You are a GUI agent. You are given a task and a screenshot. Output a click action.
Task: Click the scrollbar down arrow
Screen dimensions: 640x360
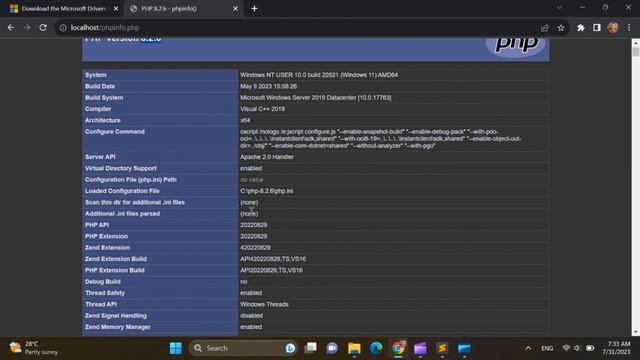click(636, 332)
